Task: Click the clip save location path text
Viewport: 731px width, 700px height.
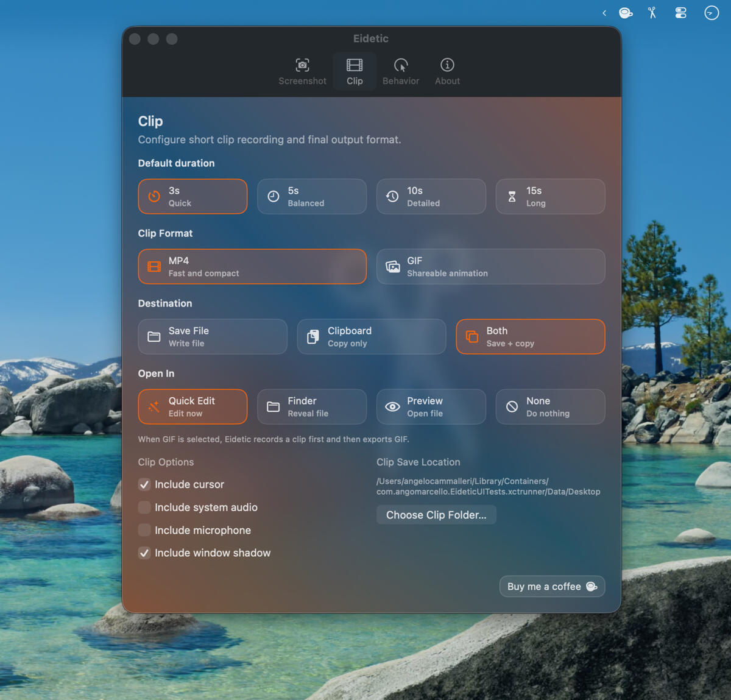Action: [x=488, y=486]
